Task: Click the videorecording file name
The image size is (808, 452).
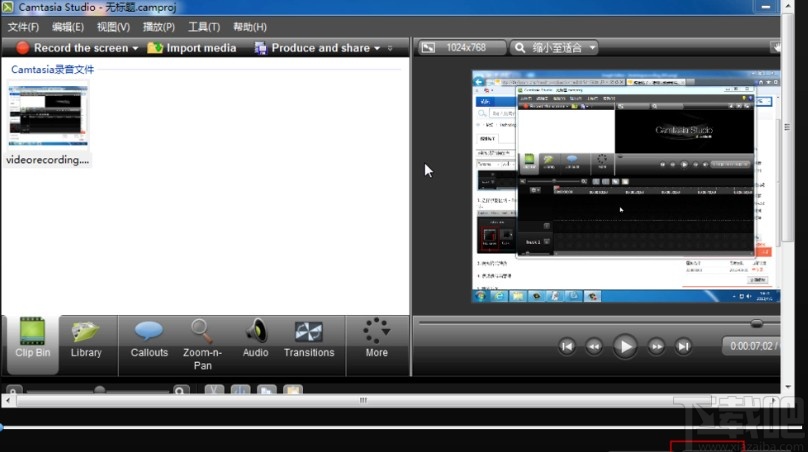Action: pyautogui.click(x=47, y=160)
